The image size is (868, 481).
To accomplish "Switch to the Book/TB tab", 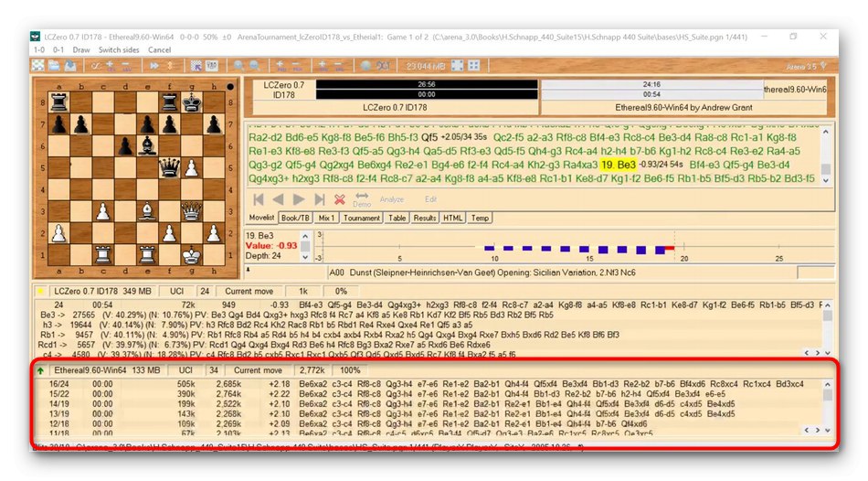I will (296, 218).
